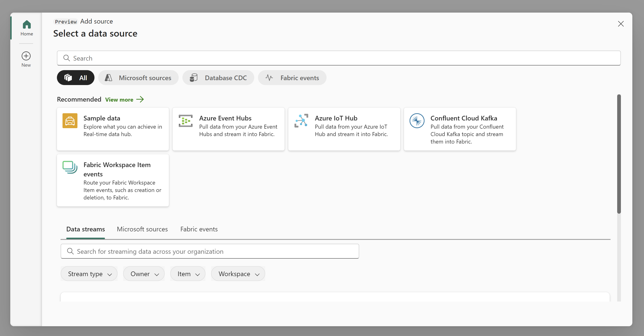Enable the Database CDC filter
This screenshot has width=644, height=336.
click(218, 78)
